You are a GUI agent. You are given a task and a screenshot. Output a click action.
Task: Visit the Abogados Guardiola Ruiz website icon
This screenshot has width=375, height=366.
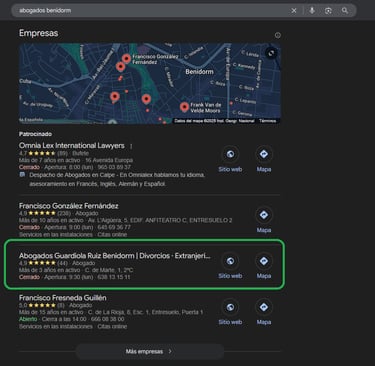(x=230, y=261)
